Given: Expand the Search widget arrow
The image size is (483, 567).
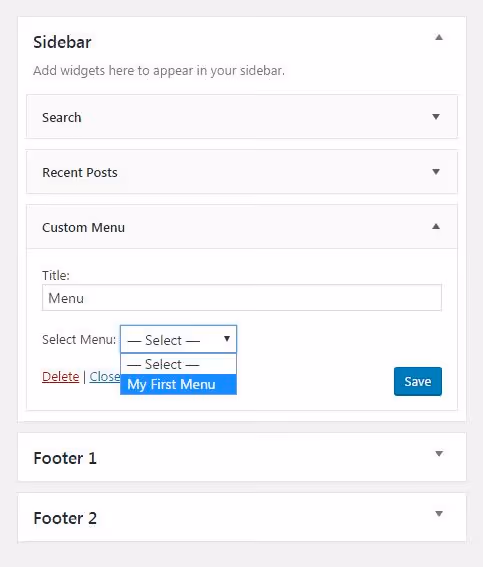Looking at the screenshot, I should (436, 117).
